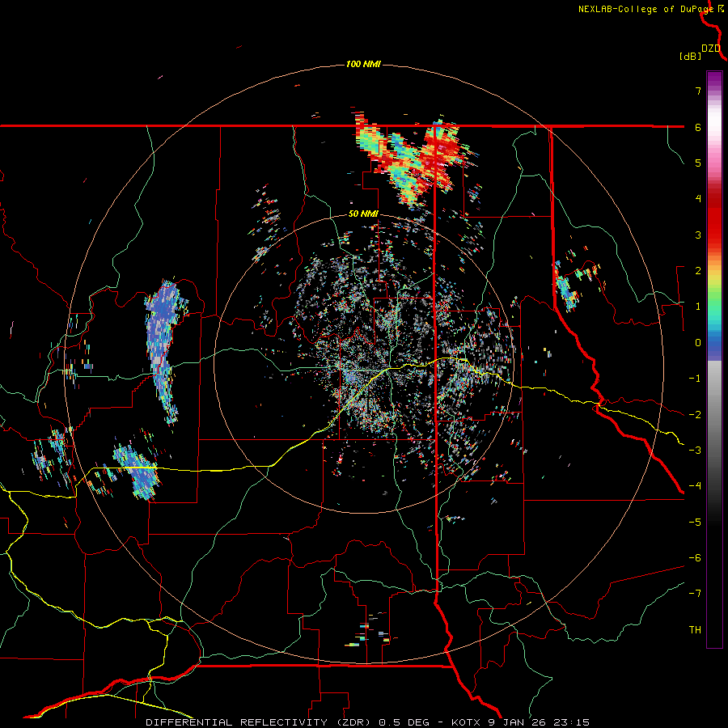Image resolution: width=728 pixels, height=728 pixels.
Task: Click the KOTX 9 JAN 26 23:15 timestamp
Action: tap(520, 722)
